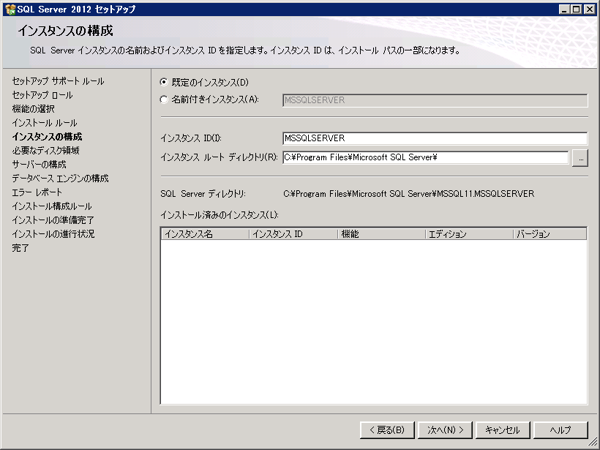Click the バージョン column header
Viewport: 600px width, 450px height.
click(550, 234)
